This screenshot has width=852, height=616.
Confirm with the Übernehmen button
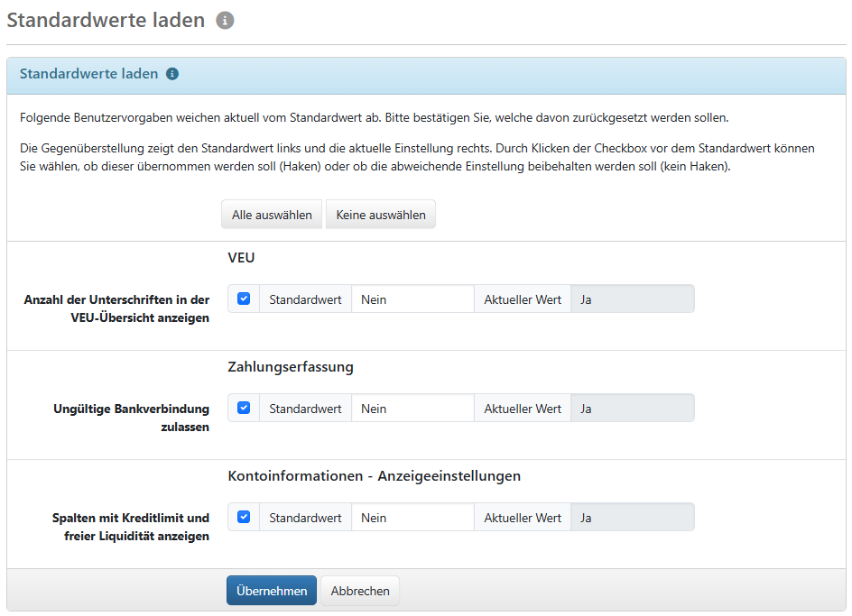272,591
